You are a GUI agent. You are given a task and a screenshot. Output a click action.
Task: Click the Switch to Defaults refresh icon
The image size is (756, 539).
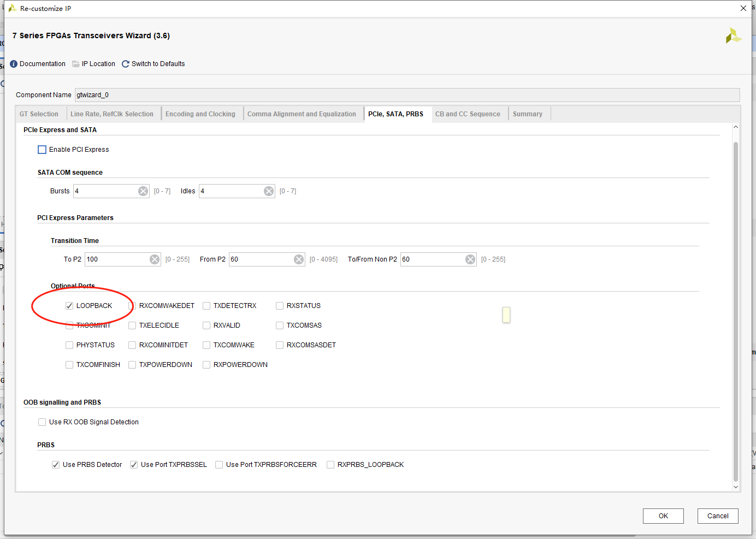[x=126, y=64]
